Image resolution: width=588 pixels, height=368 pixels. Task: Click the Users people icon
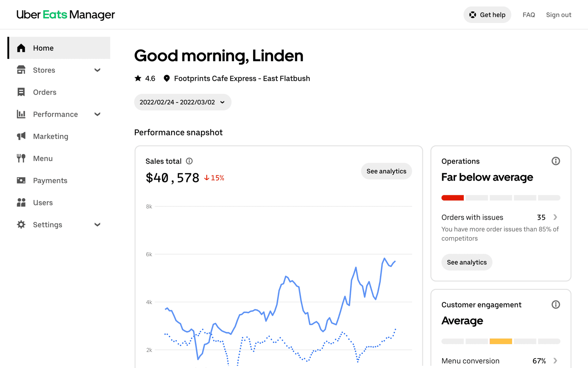point(21,202)
